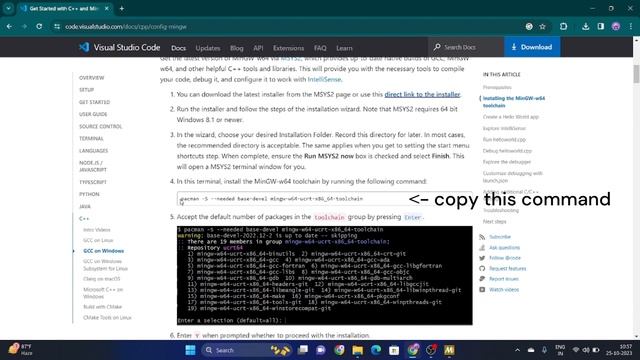This screenshot has width=640, height=360.
Task: Open LANGUAGES section in the sidebar
Action: (93, 151)
